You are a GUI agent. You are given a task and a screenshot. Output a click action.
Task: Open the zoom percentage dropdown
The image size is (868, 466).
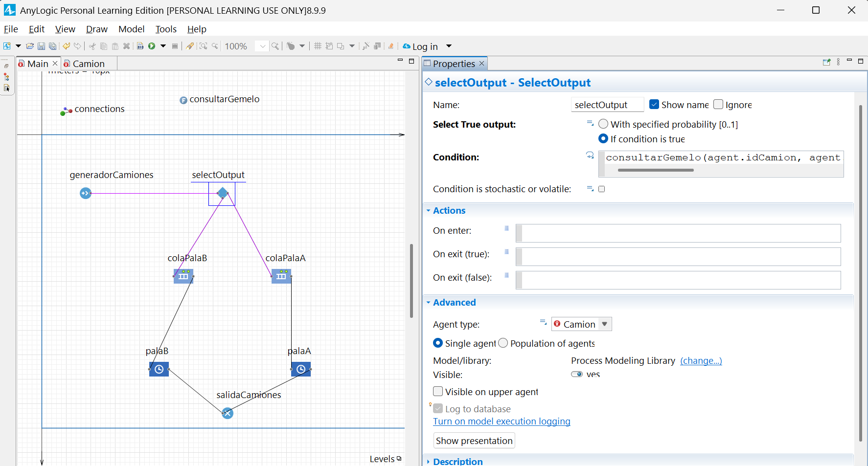pyautogui.click(x=263, y=46)
